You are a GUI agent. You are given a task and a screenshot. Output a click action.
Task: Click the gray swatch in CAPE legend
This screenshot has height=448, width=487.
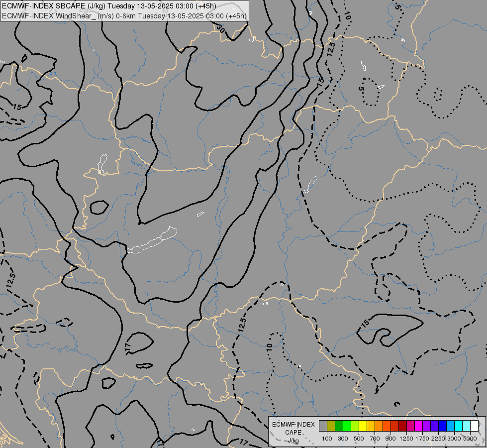pos(323,426)
